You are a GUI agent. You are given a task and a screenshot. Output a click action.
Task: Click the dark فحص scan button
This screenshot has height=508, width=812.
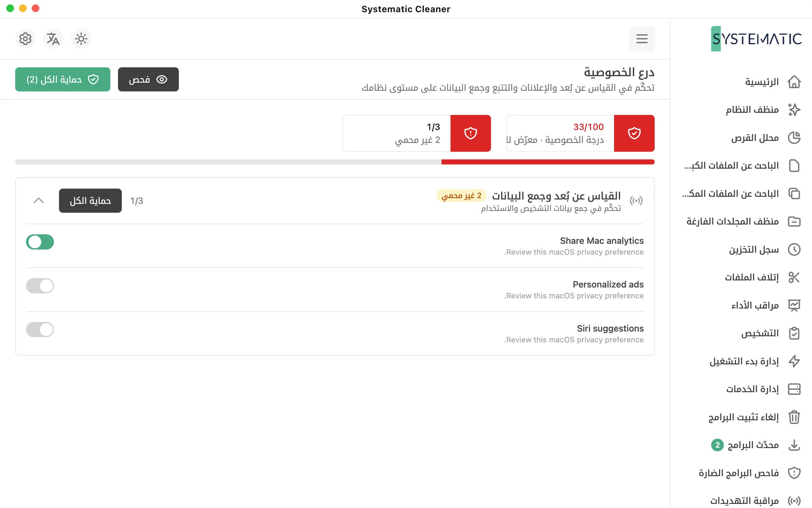pos(148,79)
